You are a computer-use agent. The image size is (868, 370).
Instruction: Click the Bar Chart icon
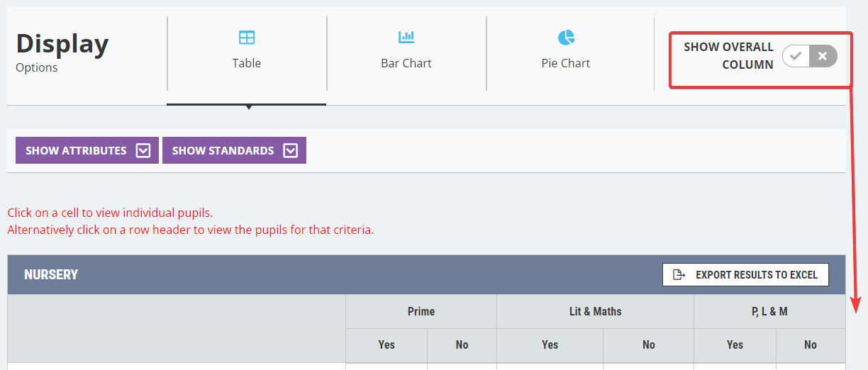406,38
